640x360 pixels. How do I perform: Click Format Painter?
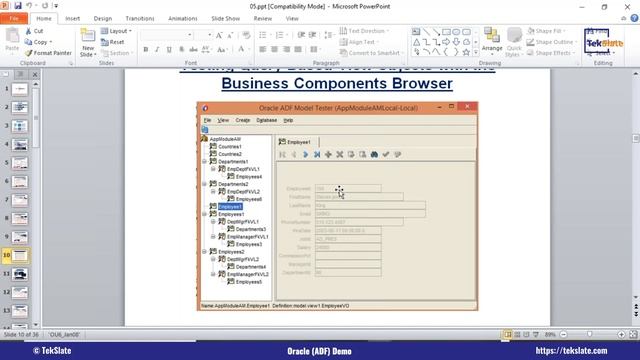(x=48, y=53)
